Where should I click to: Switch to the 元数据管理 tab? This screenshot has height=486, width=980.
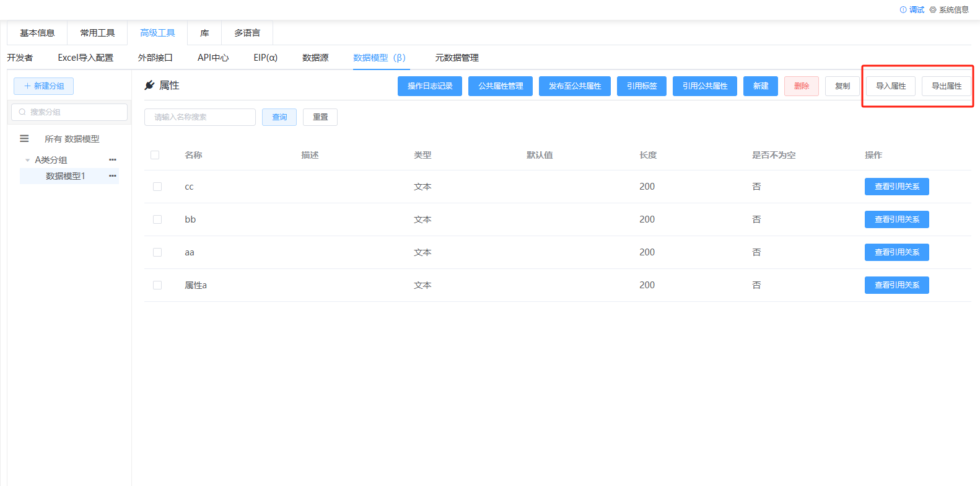[x=457, y=58]
